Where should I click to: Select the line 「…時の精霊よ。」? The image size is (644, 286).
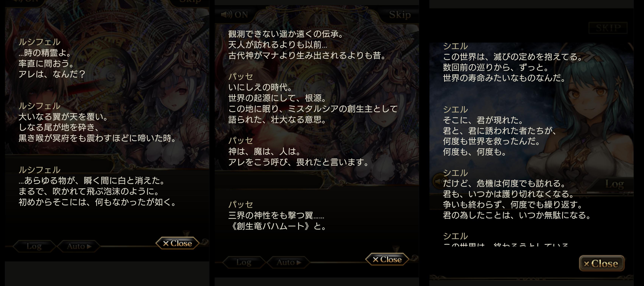click(45, 52)
